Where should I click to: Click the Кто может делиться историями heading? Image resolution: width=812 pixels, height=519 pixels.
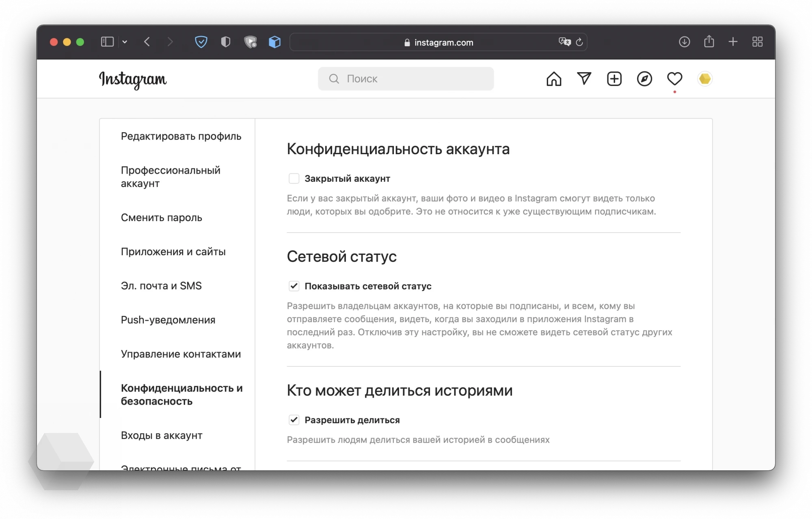(400, 391)
